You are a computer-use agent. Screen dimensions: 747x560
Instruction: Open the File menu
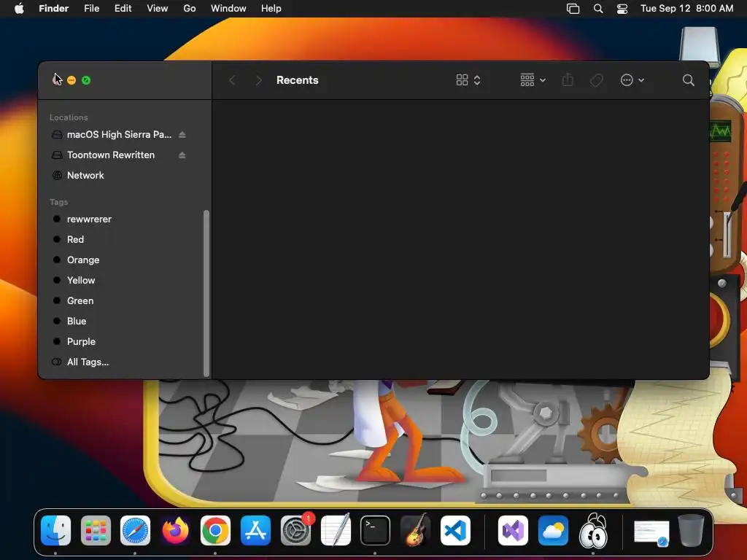[91, 9]
